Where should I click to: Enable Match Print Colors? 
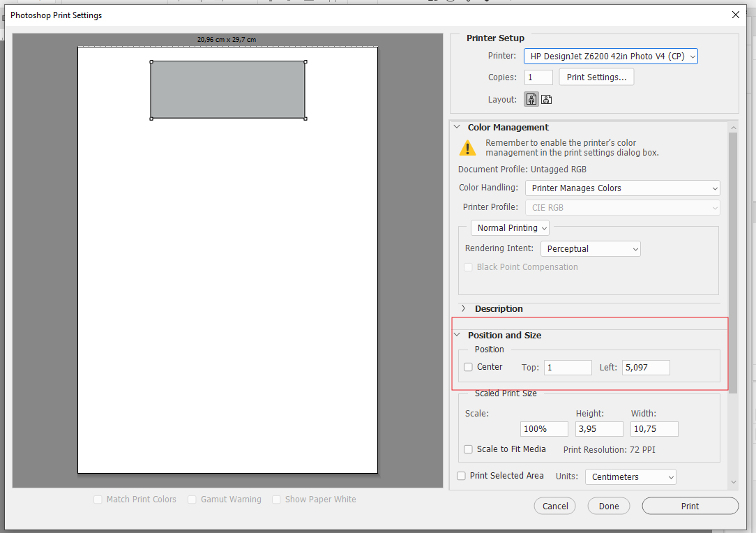tap(98, 500)
